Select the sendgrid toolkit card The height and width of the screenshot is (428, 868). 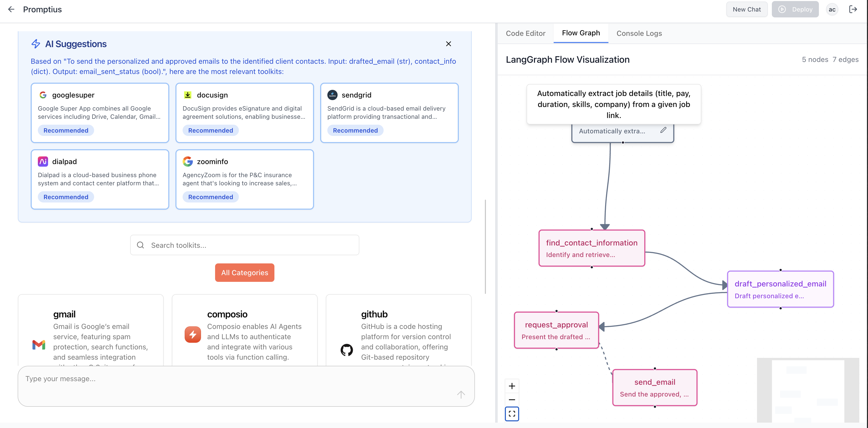click(389, 113)
